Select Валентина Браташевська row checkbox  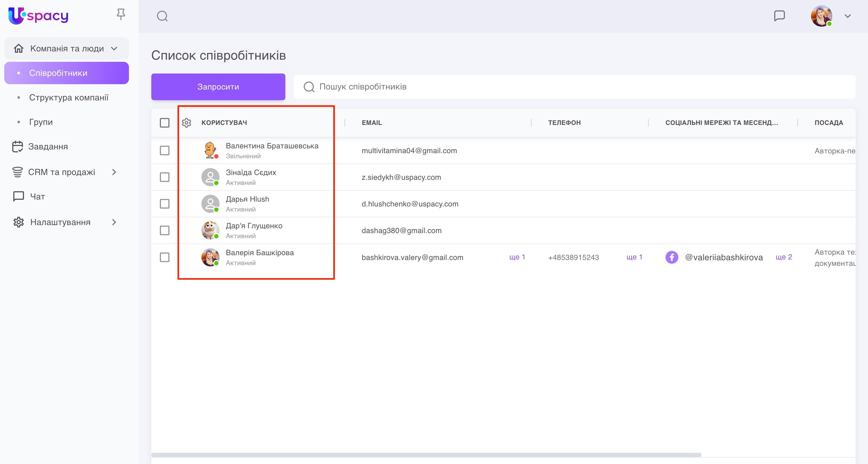164,150
